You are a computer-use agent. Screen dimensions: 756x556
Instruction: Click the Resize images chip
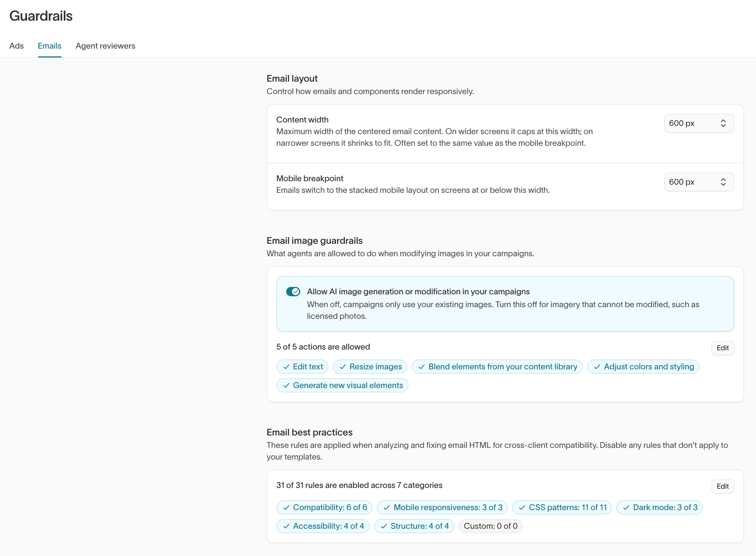pos(370,367)
